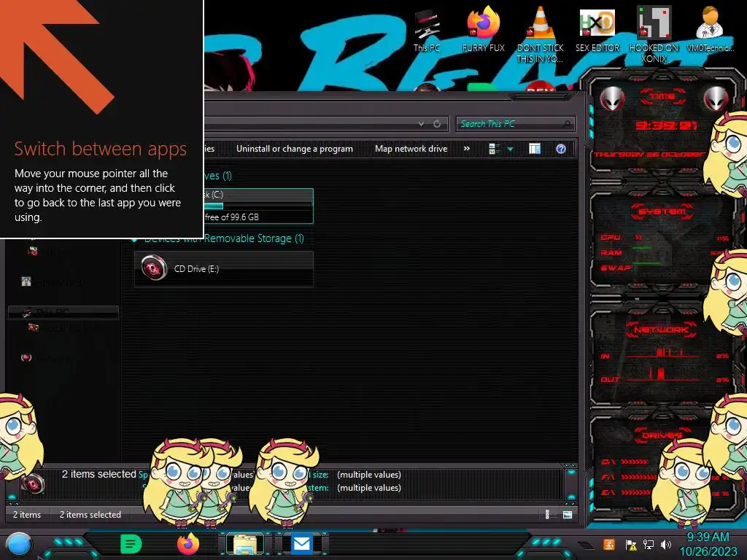
Task: Click the refresh icon in address bar
Action: tap(437, 124)
